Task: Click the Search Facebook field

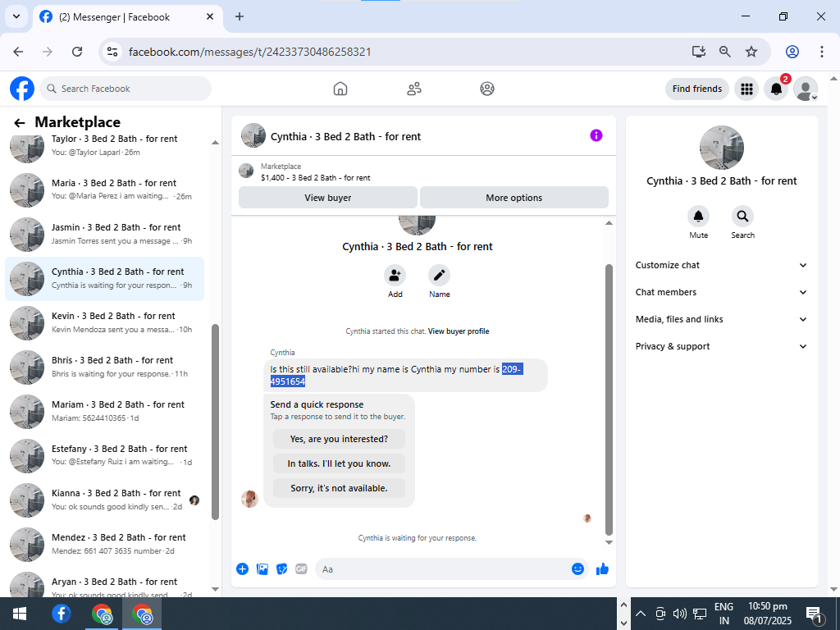Action: coord(126,89)
